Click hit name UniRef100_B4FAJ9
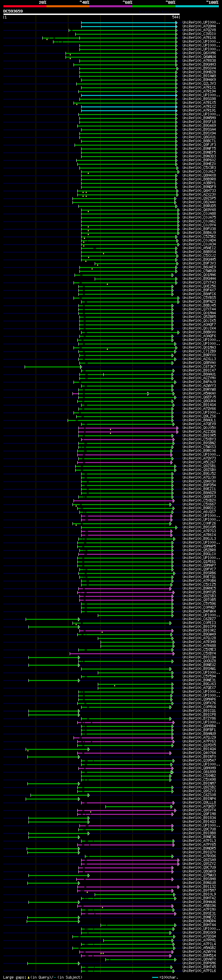222x980 pixels. (x=199, y=382)
